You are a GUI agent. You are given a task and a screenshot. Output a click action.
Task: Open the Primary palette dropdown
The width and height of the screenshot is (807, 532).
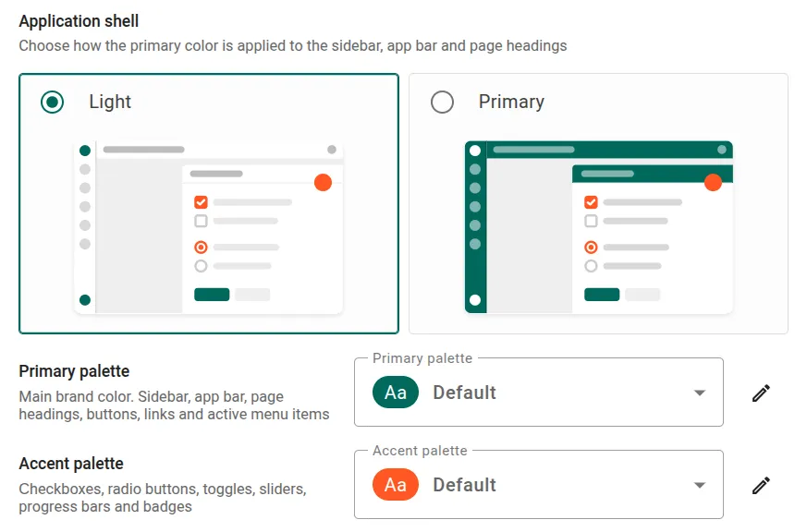pyautogui.click(x=539, y=393)
